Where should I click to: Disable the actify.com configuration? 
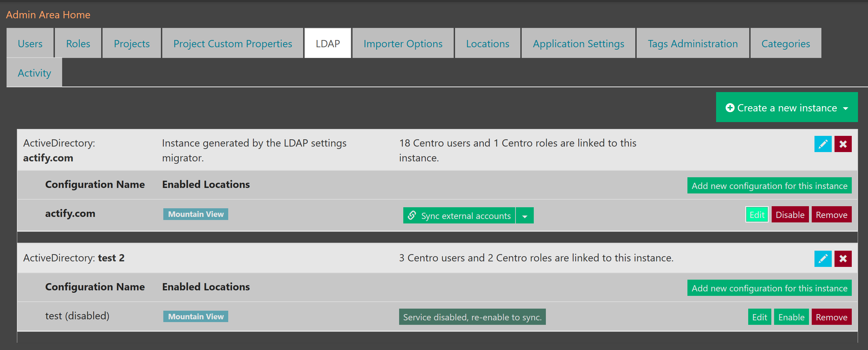tap(790, 215)
